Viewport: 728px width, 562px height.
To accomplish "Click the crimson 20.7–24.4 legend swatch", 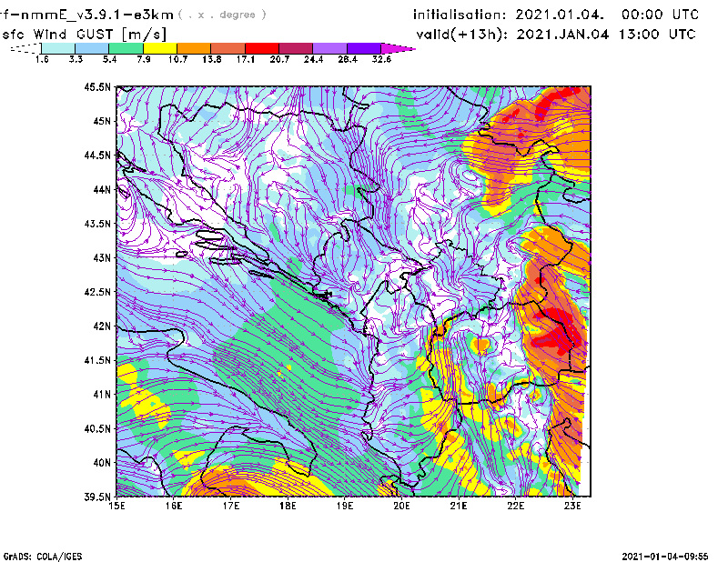I will [x=296, y=48].
